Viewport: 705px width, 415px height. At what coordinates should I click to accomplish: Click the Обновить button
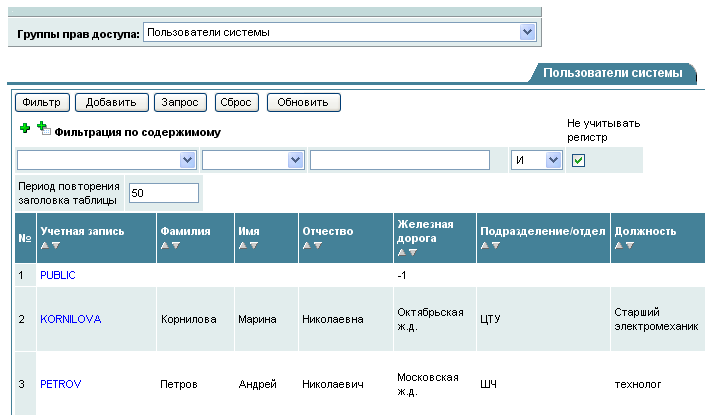point(303,103)
